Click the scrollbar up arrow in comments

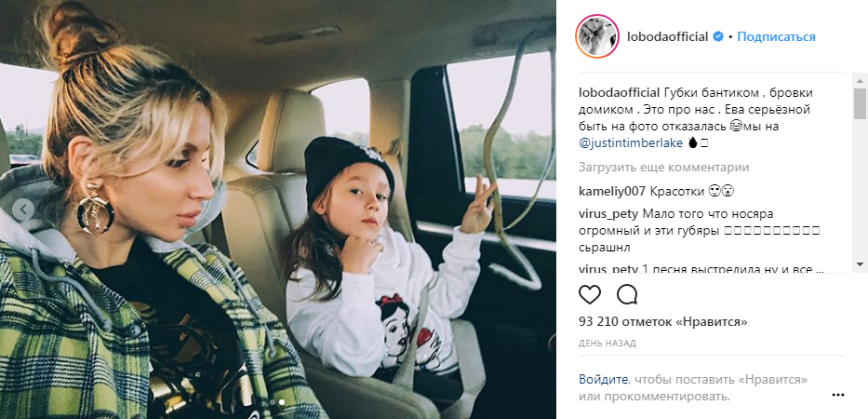pyautogui.click(x=859, y=80)
